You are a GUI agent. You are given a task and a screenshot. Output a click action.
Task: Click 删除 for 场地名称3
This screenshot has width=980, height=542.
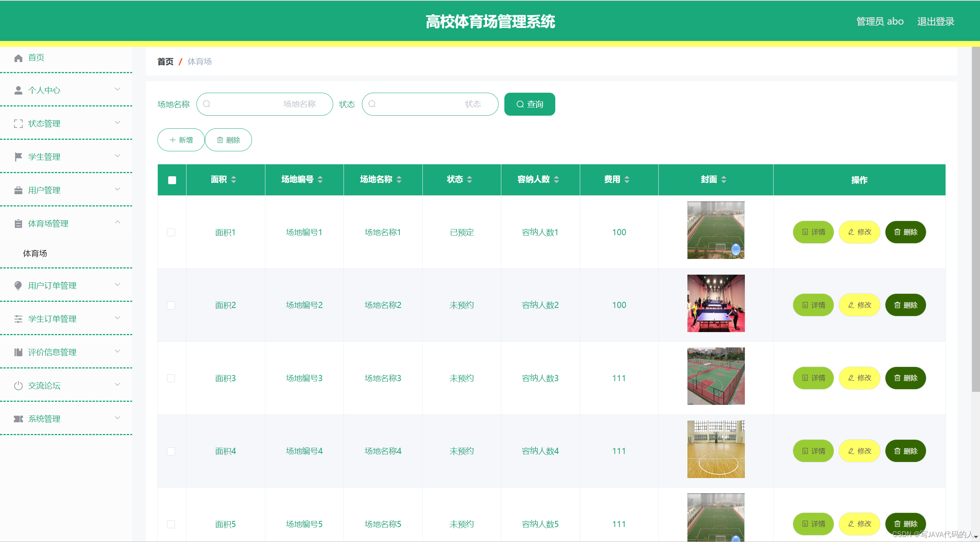[x=906, y=378]
